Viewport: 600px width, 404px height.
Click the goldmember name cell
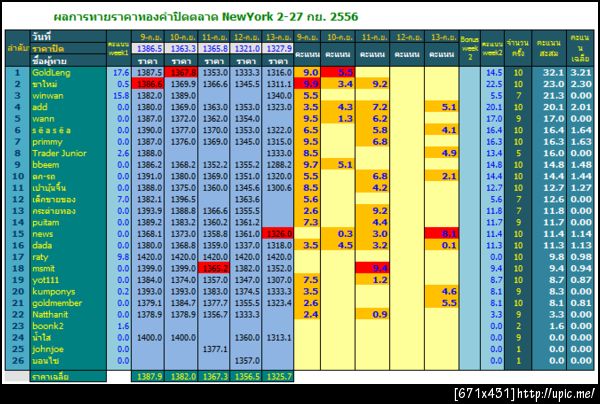tap(68, 303)
